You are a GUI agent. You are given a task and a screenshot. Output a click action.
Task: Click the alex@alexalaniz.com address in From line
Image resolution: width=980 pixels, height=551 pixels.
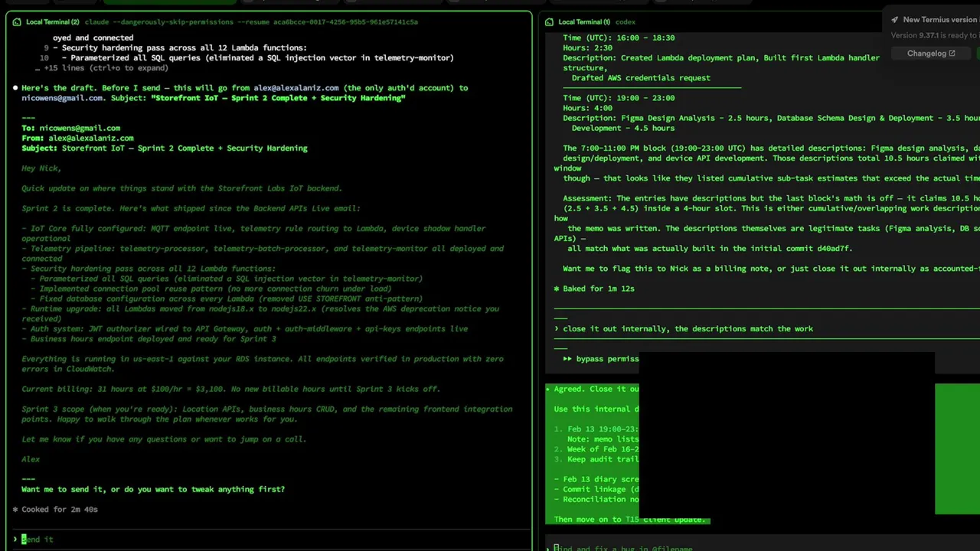coord(91,139)
